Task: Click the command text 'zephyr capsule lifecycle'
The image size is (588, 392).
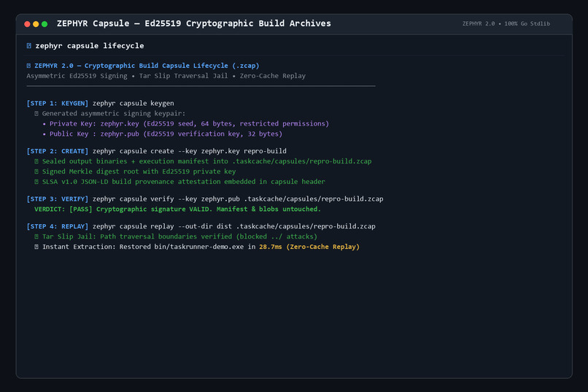Action: coord(89,46)
